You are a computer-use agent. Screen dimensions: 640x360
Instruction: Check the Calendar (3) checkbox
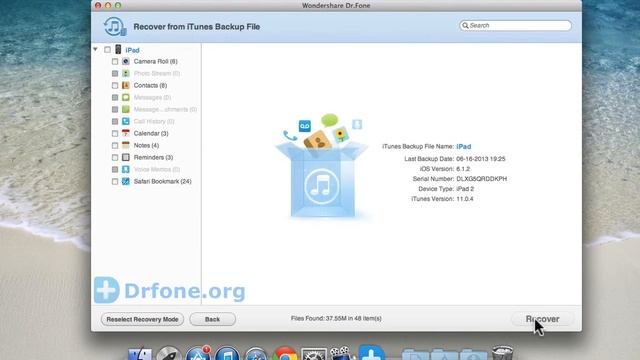click(115, 133)
